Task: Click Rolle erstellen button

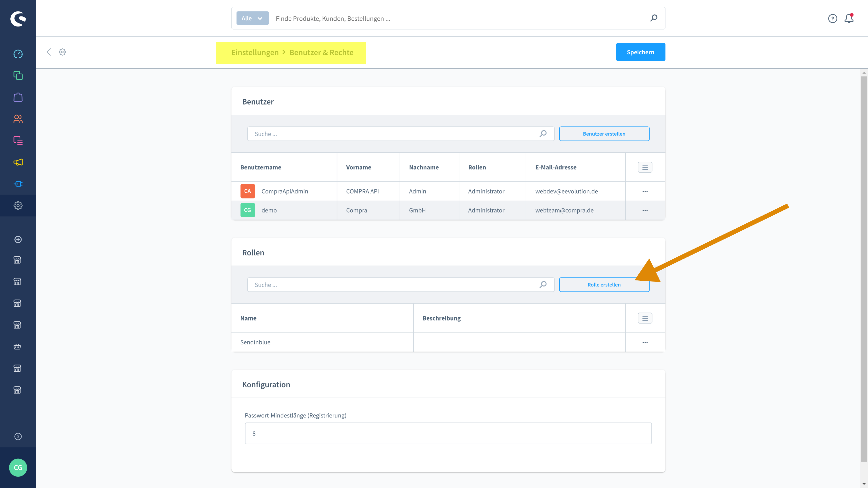Action: (x=604, y=285)
